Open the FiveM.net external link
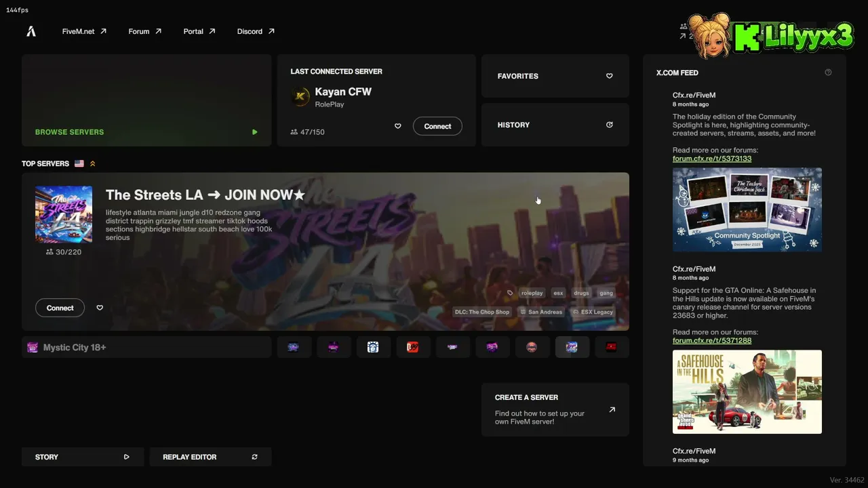The image size is (868, 488). (84, 31)
